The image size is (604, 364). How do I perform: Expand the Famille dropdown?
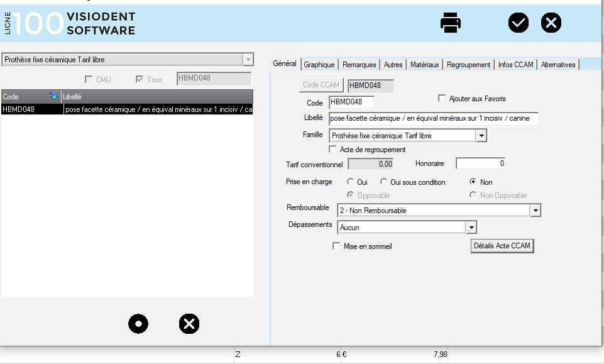[481, 135]
